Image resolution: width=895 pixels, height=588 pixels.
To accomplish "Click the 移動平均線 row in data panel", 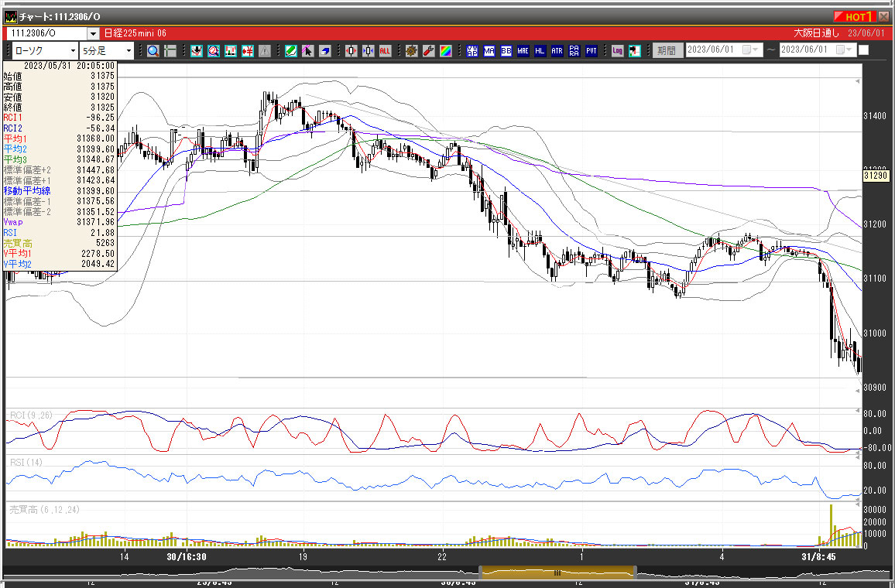I will click(x=60, y=191).
